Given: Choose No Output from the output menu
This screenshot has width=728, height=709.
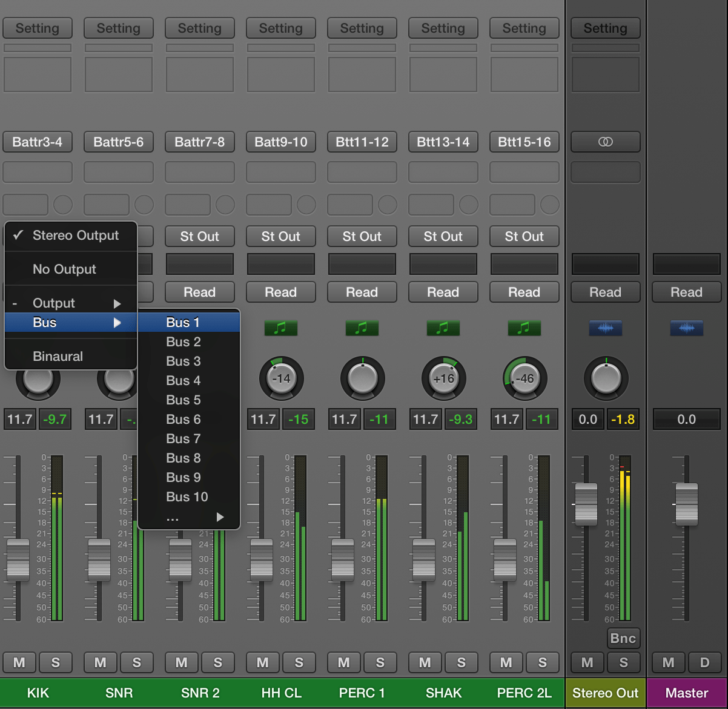Looking at the screenshot, I should click(x=64, y=269).
